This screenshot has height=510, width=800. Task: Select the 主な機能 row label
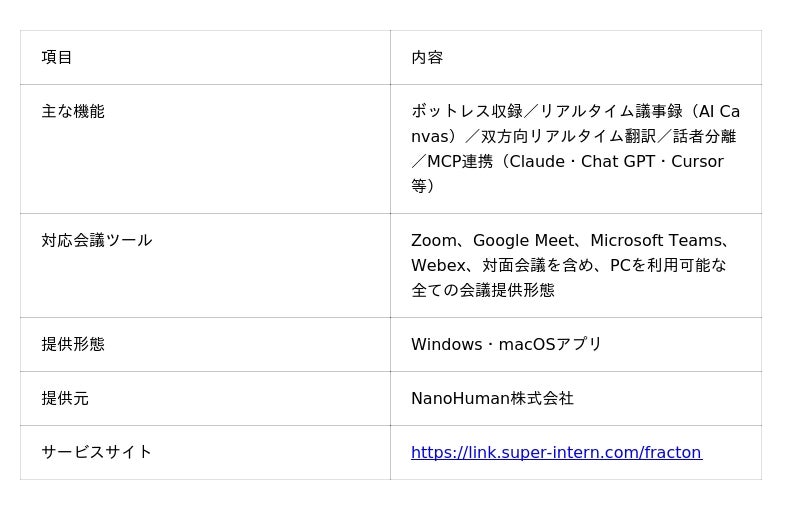click(x=73, y=112)
